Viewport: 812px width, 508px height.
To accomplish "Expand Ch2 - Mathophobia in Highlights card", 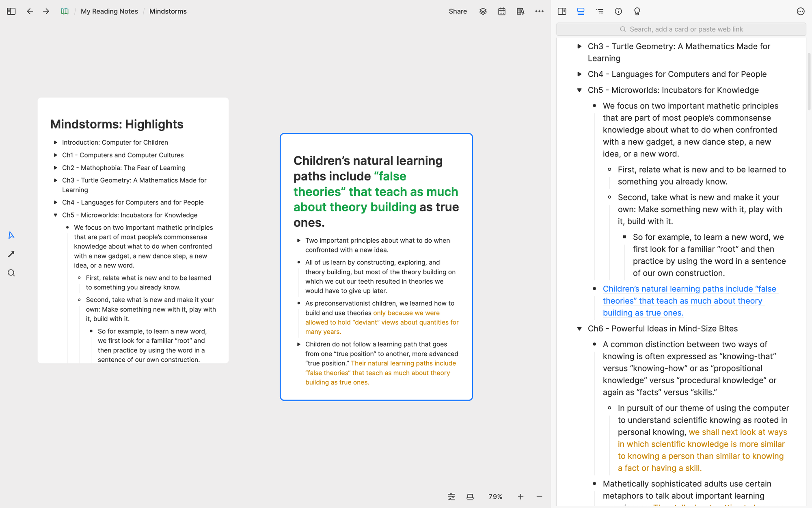I will point(56,168).
